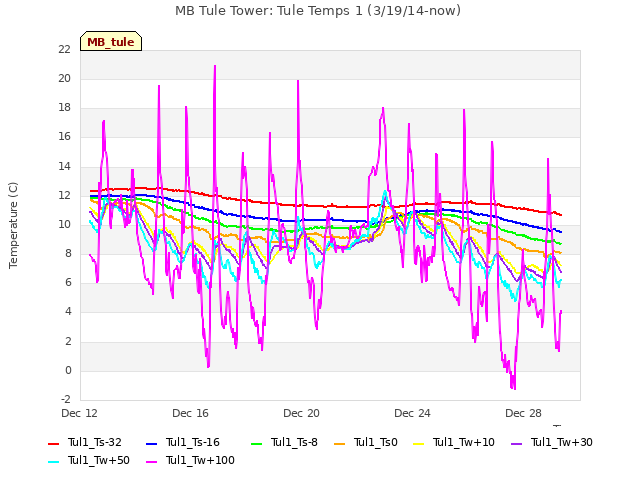The height and width of the screenshot is (480, 640).
Task: Toggle Tul1_Ts0 legend entry
Action: (x=366, y=442)
